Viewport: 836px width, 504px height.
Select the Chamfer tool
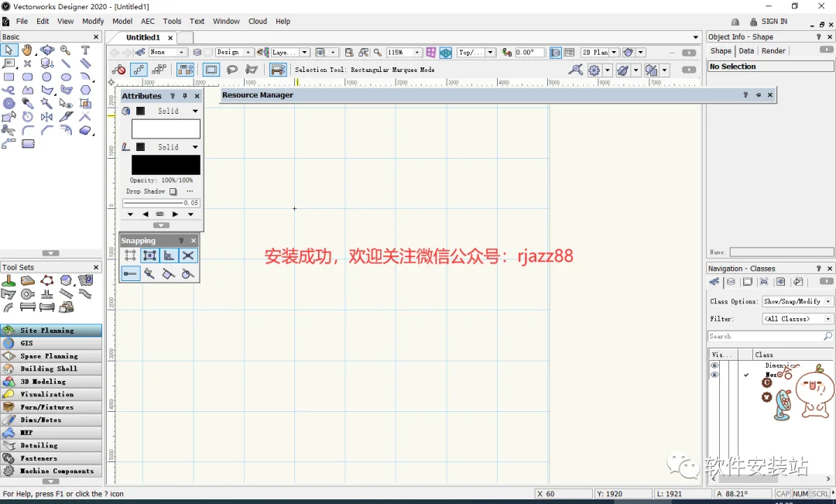(x=47, y=130)
